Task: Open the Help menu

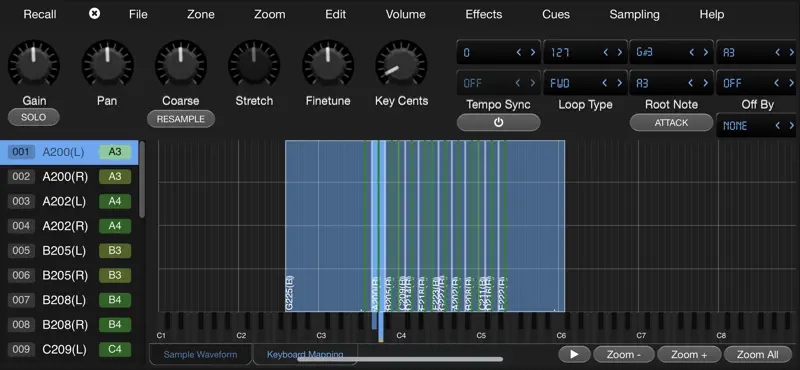Action: tap(712, 14)
